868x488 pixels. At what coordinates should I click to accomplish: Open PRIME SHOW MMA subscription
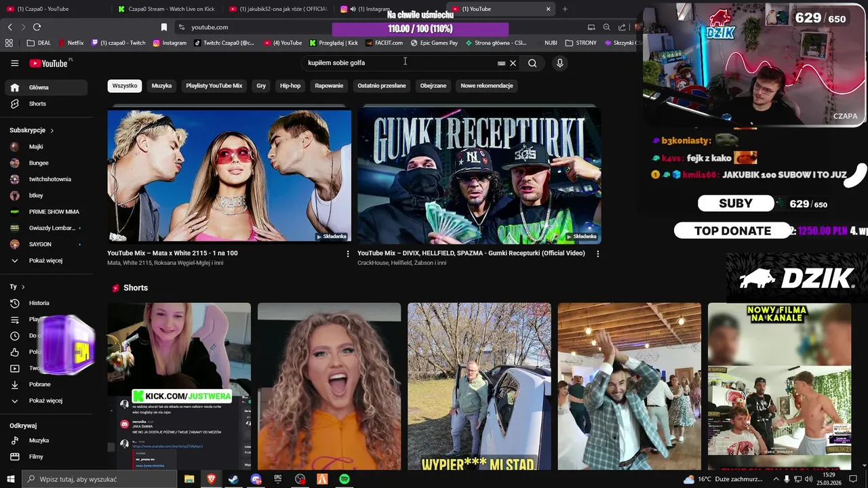pyautogui.click(x=46, y=211)
